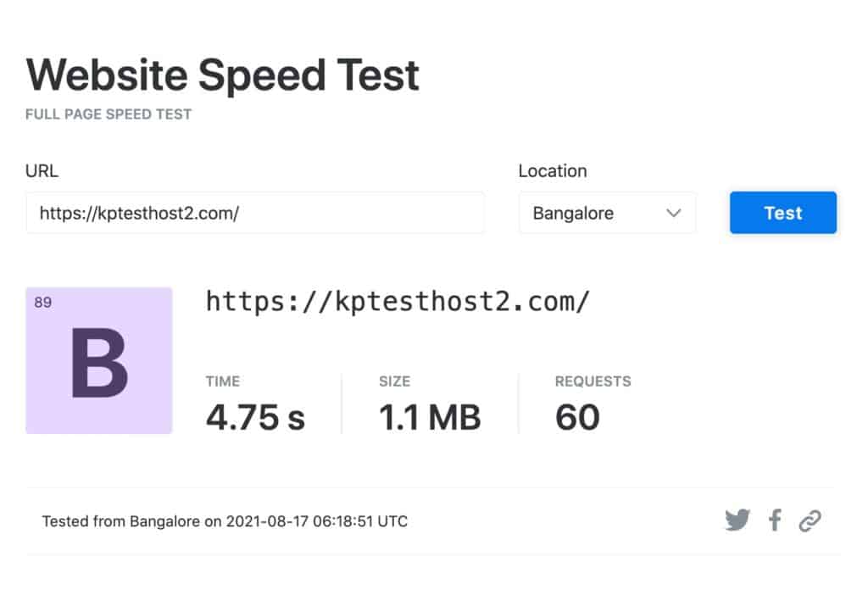
Task: Click the Website Speed Test heading
Action: (x=222, y=74)
